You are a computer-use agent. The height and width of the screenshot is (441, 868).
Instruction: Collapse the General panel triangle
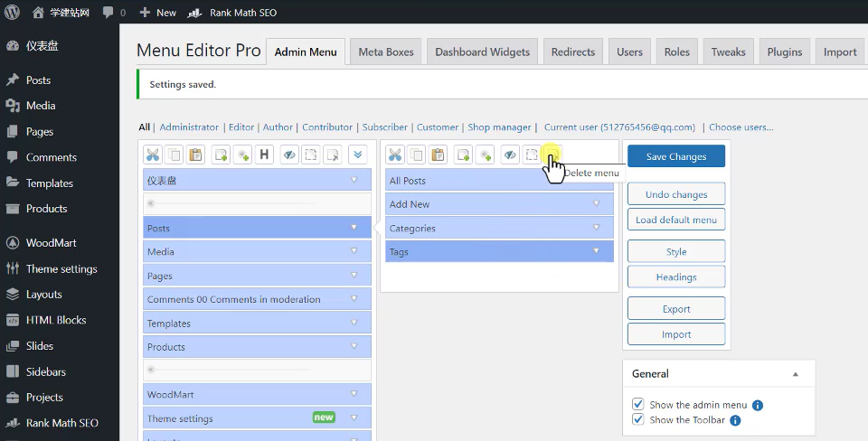pos(796,374)
